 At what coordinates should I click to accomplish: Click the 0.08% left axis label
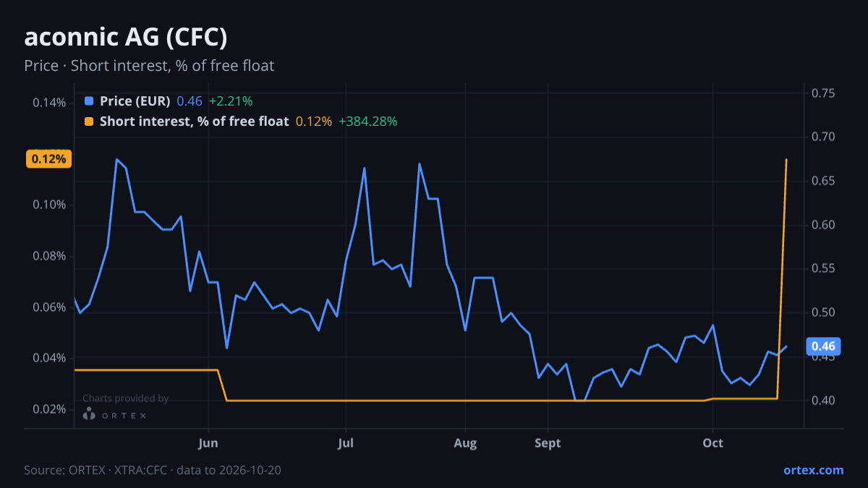[49, 256]
